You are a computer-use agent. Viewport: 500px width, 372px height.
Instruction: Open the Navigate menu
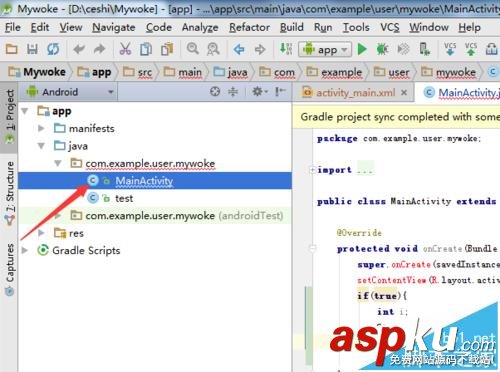pyautogui.click(x=114, y=27)
